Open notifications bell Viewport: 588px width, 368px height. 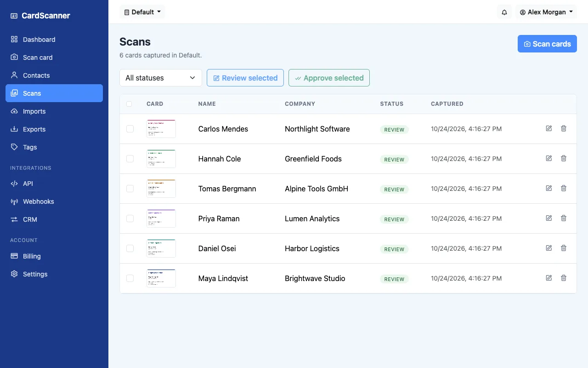click(x=504, y=12)
